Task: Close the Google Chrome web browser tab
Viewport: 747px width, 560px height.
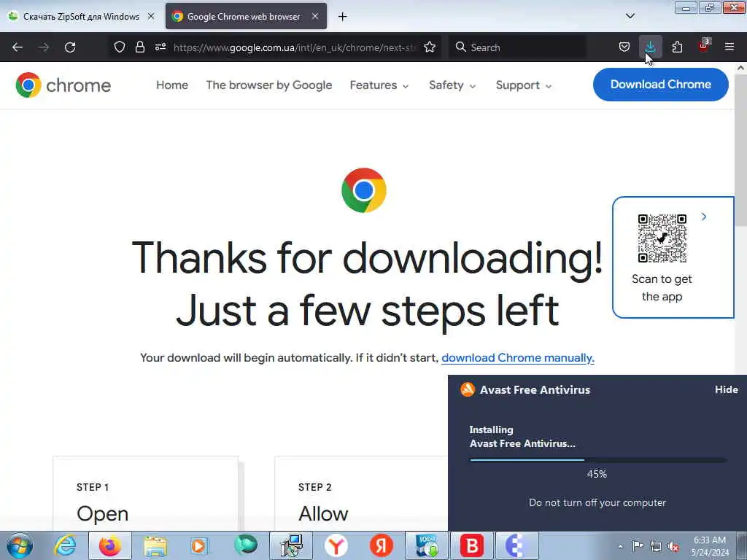Action: 315,16
